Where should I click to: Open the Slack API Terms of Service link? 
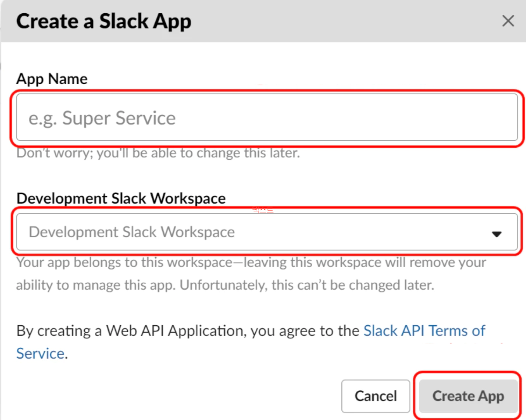[424, 331]
